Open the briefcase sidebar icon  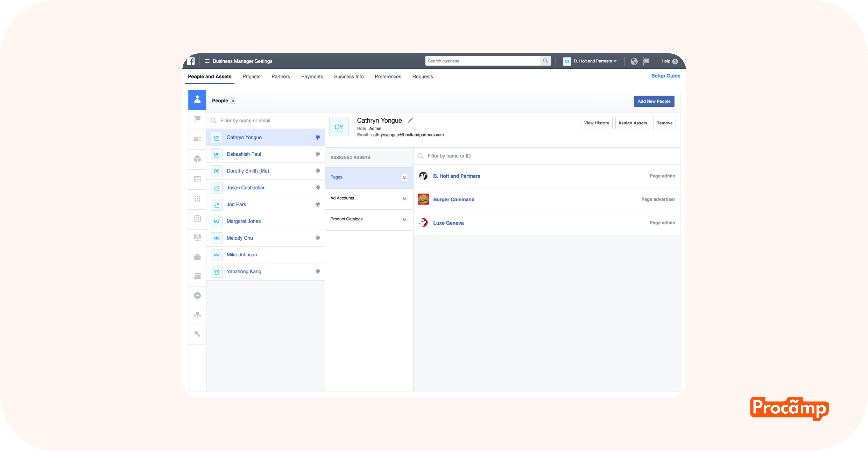pos(197,257)
